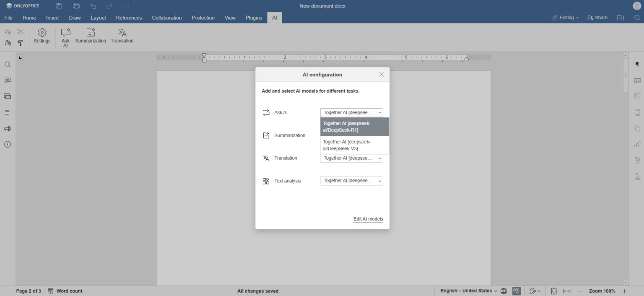Click the Open file location icon
This screenshot has width=644, height=296.
click(621, 18)
